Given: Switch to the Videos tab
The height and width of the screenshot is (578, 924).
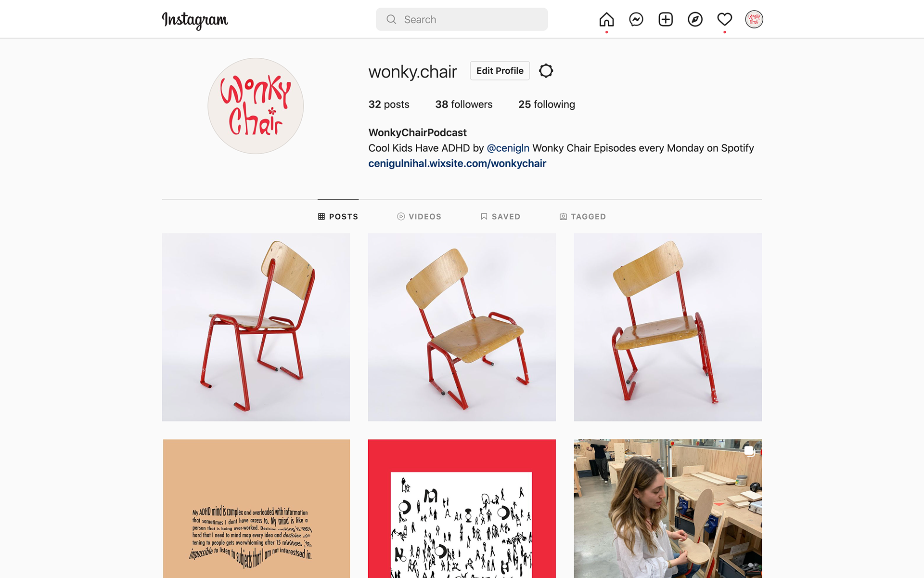Looking at the screenshot, I should click(x=419, y=217).
